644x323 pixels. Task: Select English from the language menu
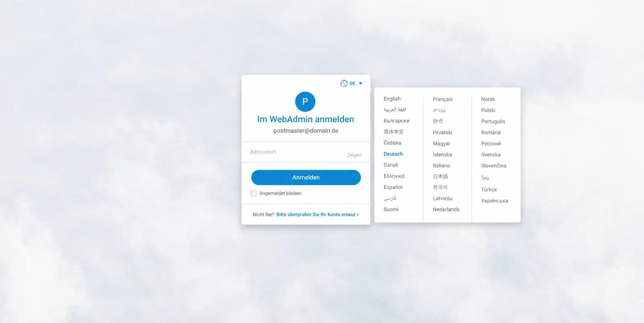[392, 99]
